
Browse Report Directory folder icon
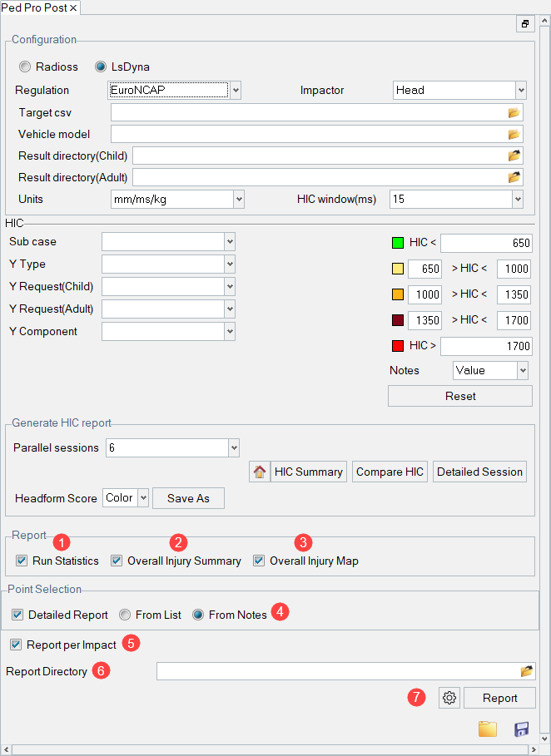(x=526, y=671)
